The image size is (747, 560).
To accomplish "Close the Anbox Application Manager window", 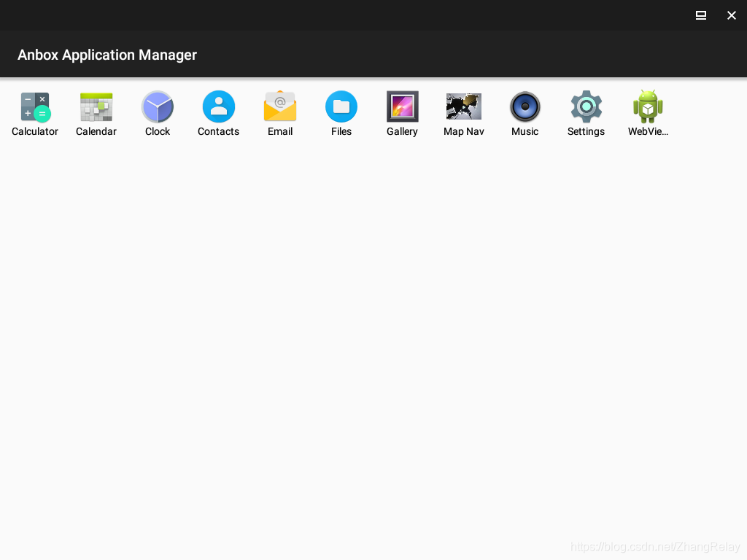I will pyautogui.click(x=731, y=15).
